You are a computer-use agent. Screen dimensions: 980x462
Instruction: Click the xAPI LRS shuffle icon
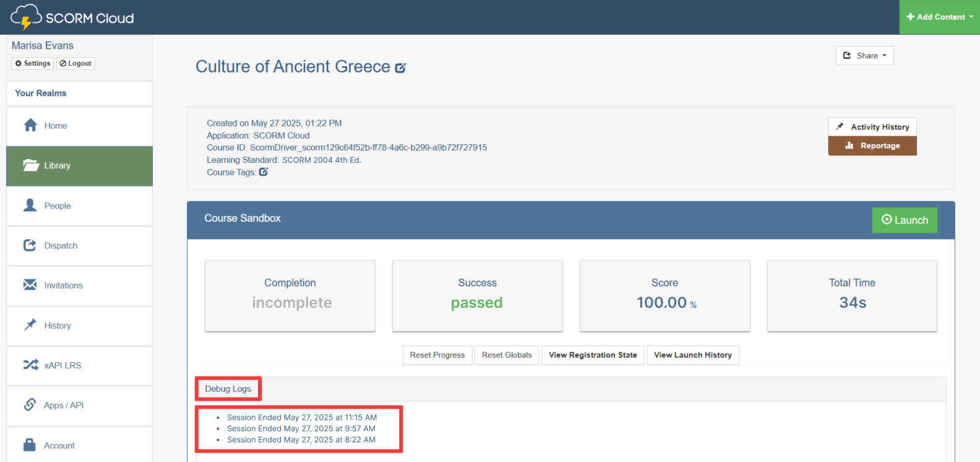click(30, 365)
